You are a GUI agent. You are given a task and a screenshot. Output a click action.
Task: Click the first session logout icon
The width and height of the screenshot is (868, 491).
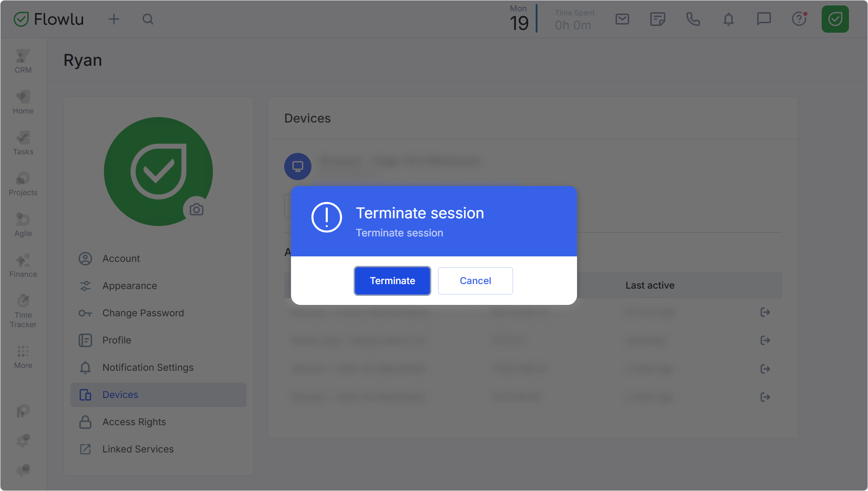[x=765, y=312]
